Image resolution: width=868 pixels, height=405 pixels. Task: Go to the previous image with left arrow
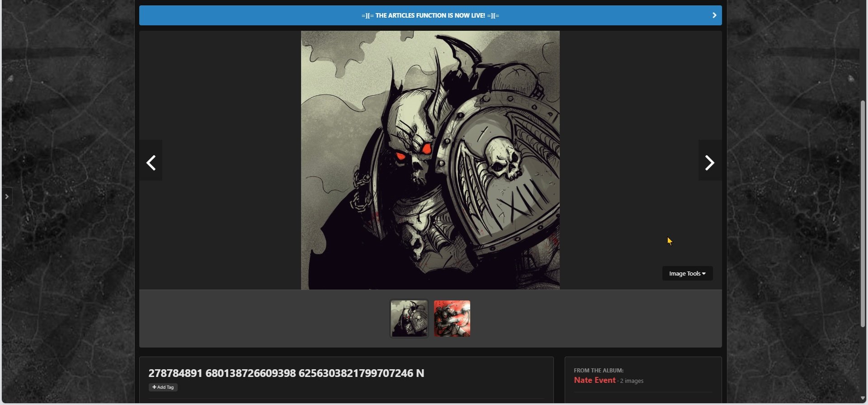click(x=151, y=162)
